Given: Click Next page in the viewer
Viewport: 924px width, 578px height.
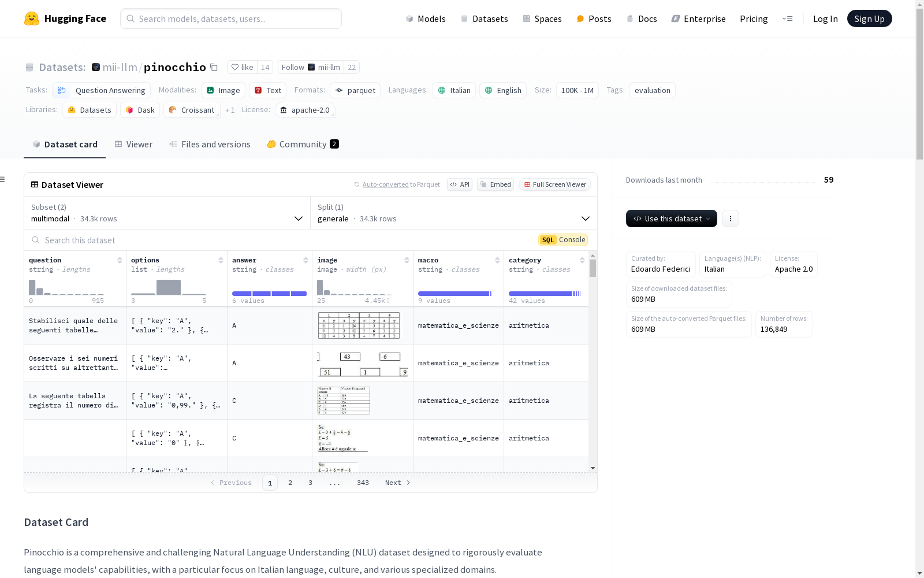Looking at the screenshot, I should (x=398, y=483).
